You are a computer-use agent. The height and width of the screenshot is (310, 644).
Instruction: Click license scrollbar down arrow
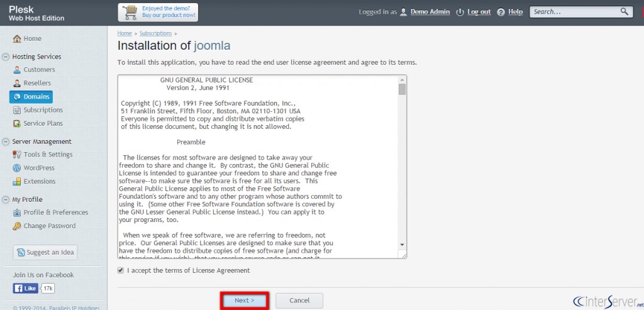(402, 245)
